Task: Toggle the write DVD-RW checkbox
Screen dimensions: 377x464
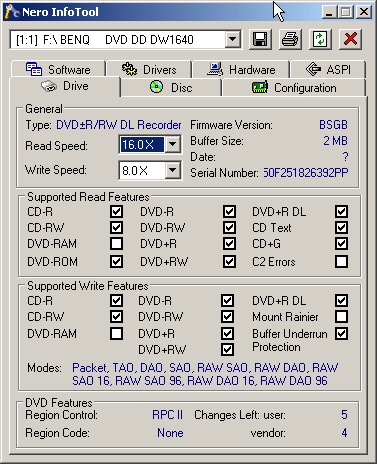Action: click(227, 316)
